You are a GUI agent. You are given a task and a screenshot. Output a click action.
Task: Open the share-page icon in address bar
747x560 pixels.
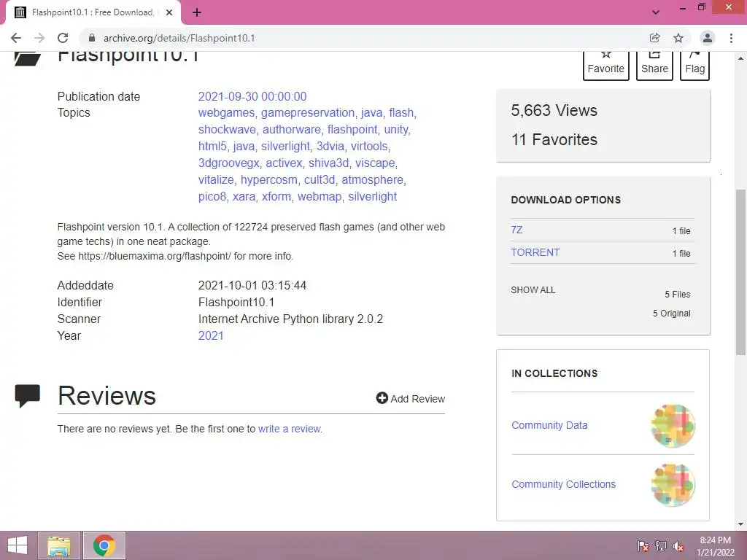click(x=655, y=38)
